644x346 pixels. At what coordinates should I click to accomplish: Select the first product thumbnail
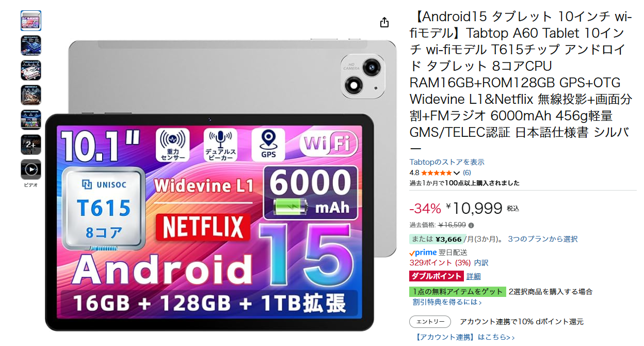(x=31, y=21)
